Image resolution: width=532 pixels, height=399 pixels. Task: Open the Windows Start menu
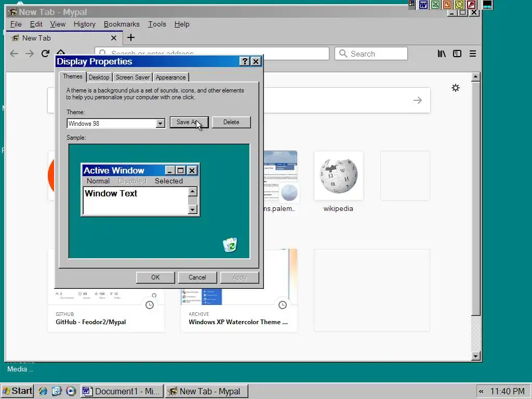(17, 391)
